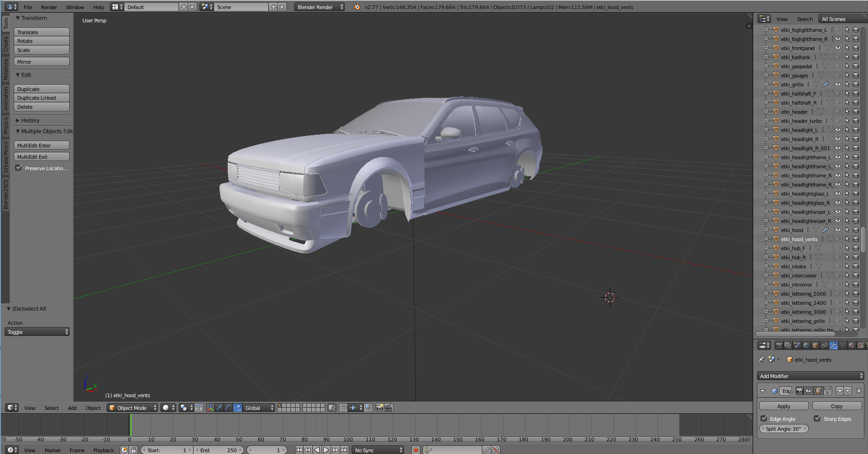Open the Material properties tab icon
Image resolution: width=868 pixels, height=454 pixels.
[x=852, y=345]
